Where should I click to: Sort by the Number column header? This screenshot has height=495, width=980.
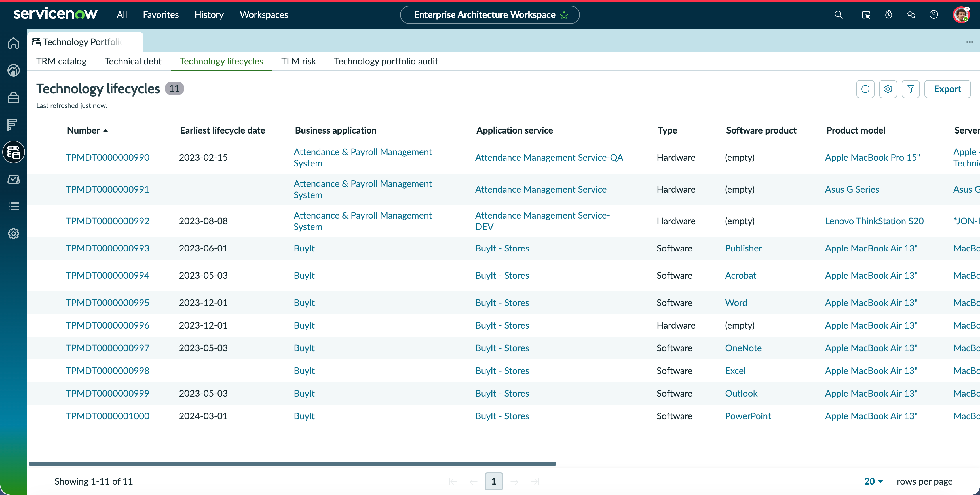tap(87, 130)
